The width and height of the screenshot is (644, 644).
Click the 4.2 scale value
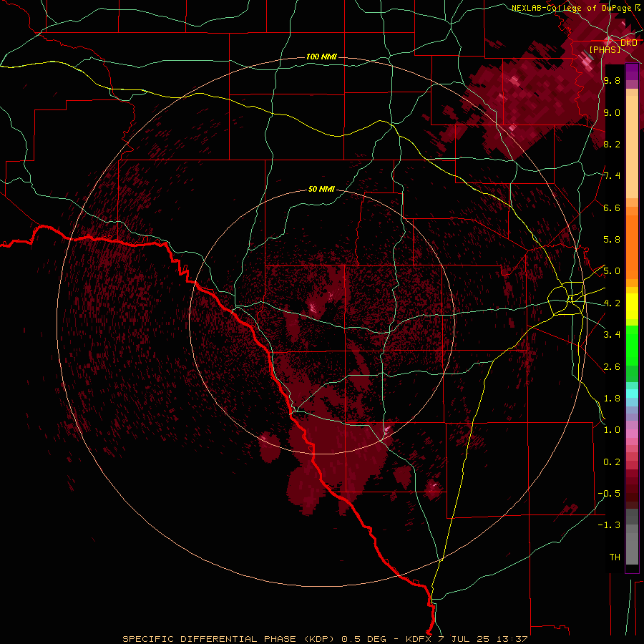click(x=612, y=303)
